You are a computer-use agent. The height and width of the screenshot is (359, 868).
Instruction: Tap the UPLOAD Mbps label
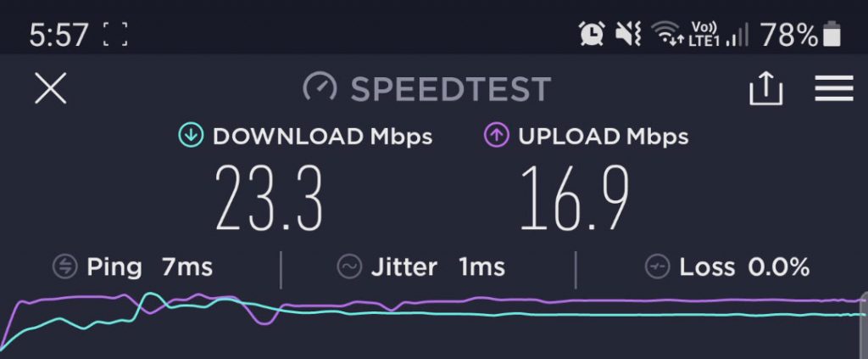[x=604, y=137]
